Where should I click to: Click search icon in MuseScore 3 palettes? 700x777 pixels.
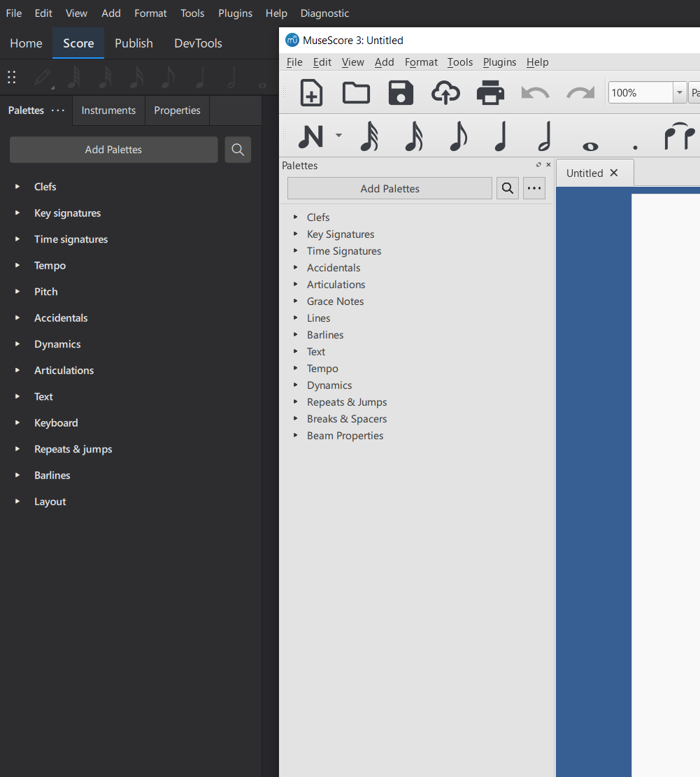tap(507, 188)
